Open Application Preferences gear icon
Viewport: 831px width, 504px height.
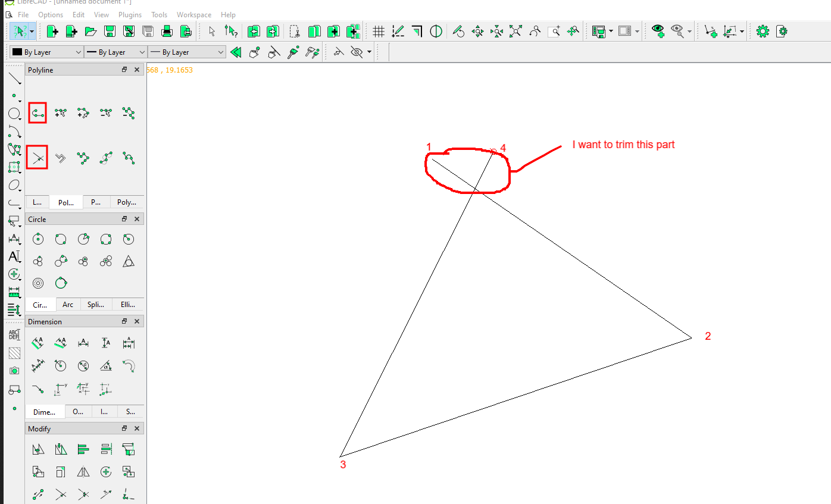pos(763,32)
